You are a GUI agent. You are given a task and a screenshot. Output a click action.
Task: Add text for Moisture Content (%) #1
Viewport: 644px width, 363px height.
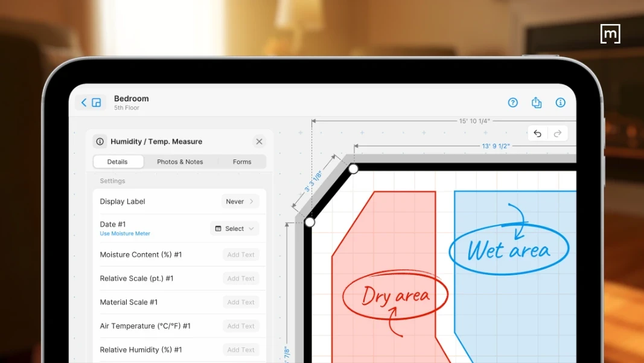coord(241,255)
